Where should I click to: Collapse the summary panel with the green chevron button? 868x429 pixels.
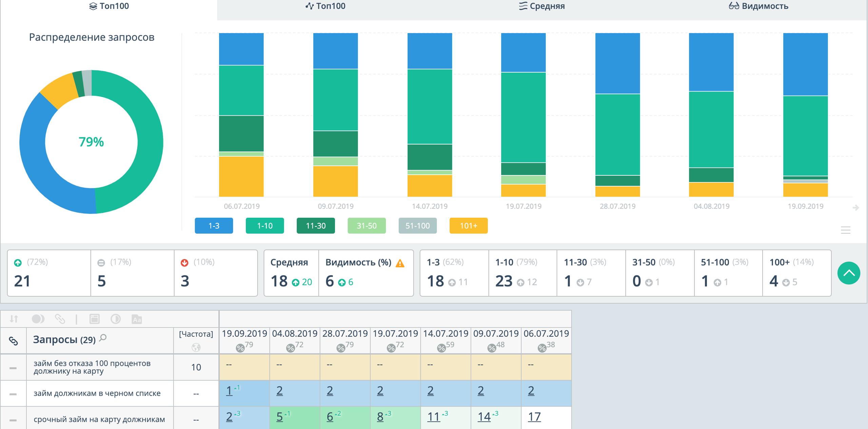point(848,273)
